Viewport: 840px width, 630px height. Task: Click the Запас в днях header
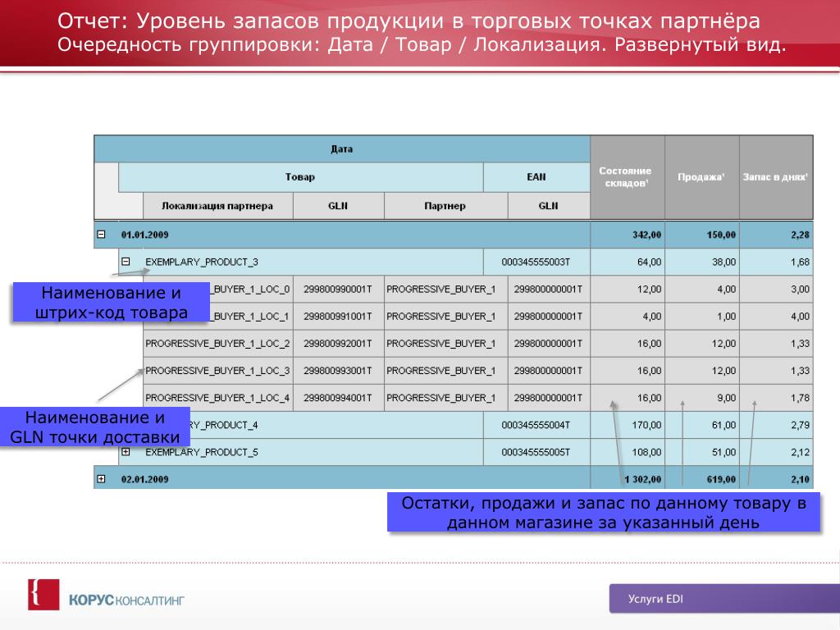point(776,177)
